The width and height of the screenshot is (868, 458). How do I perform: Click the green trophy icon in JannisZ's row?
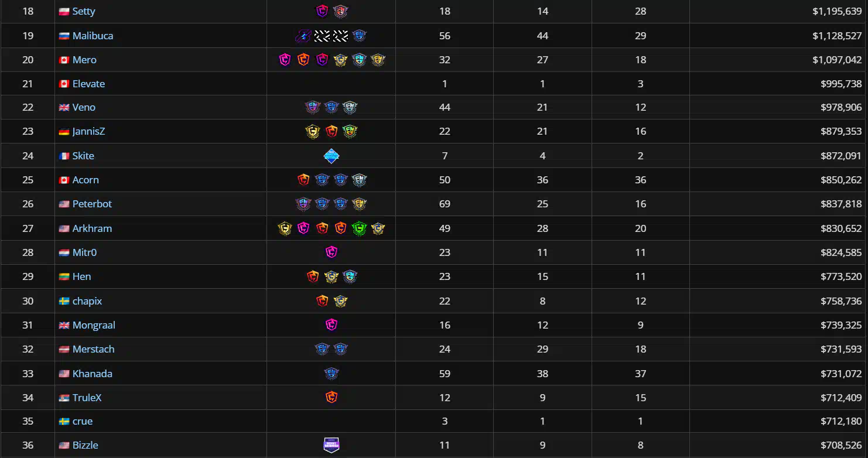(x=350, y=132)
